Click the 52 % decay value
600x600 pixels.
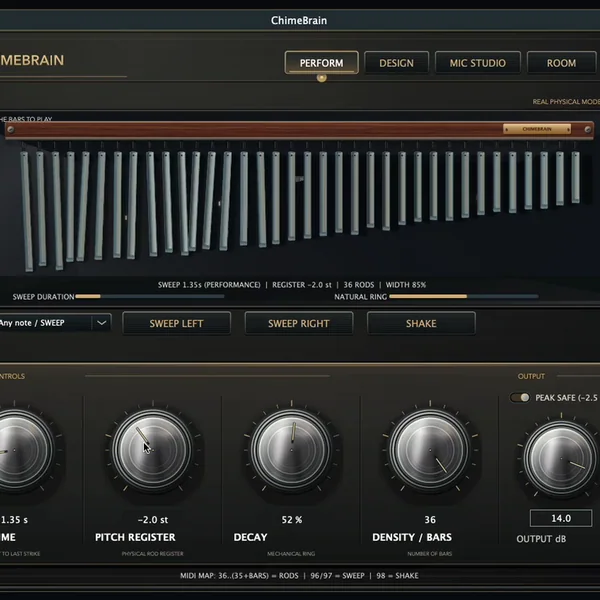(292, 520)
